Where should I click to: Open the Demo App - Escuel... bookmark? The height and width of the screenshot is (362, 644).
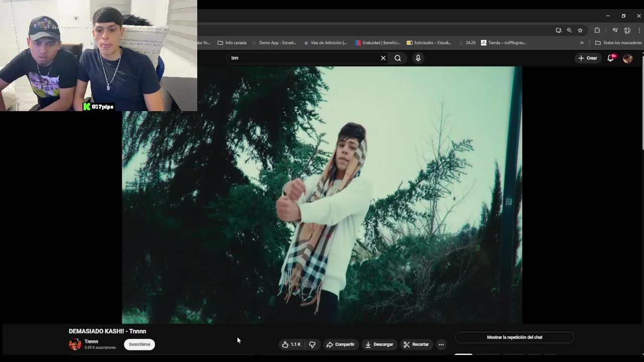[274, 43]
